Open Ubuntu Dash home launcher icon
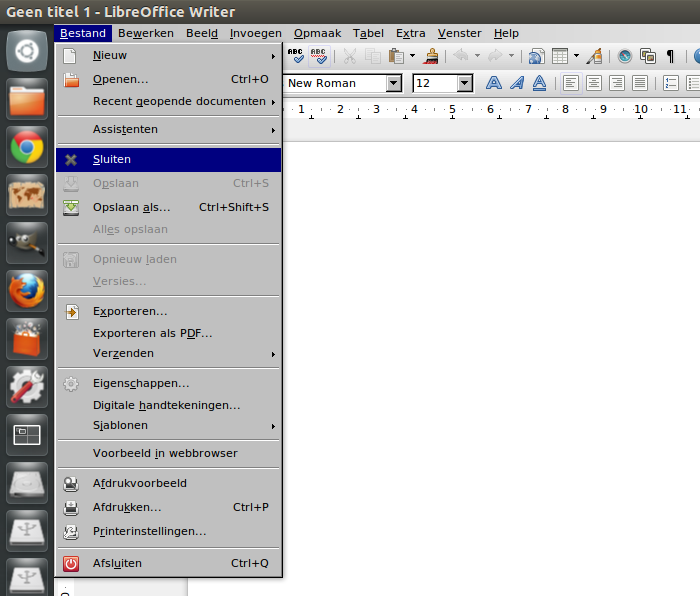 pos(27,51)
